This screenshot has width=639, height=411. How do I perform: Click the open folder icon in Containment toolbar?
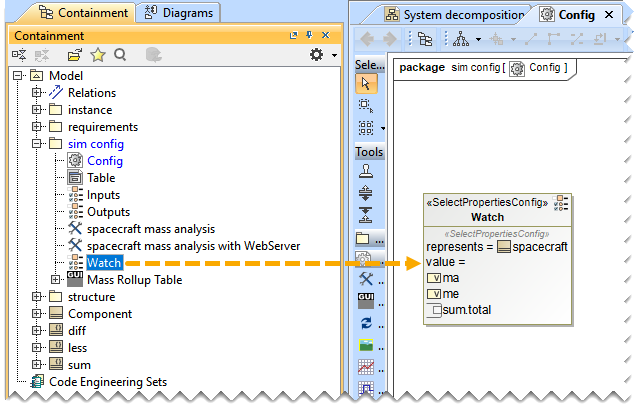74,55
